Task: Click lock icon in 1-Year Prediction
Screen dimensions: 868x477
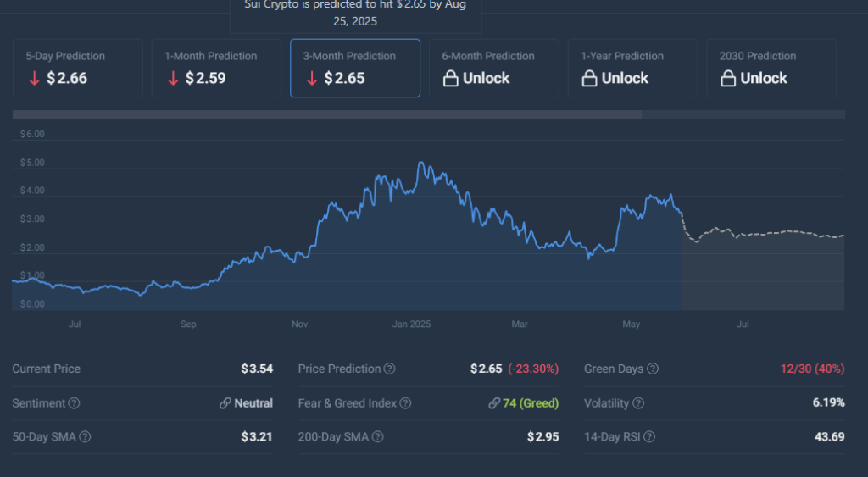Action: tap(590, 79)
